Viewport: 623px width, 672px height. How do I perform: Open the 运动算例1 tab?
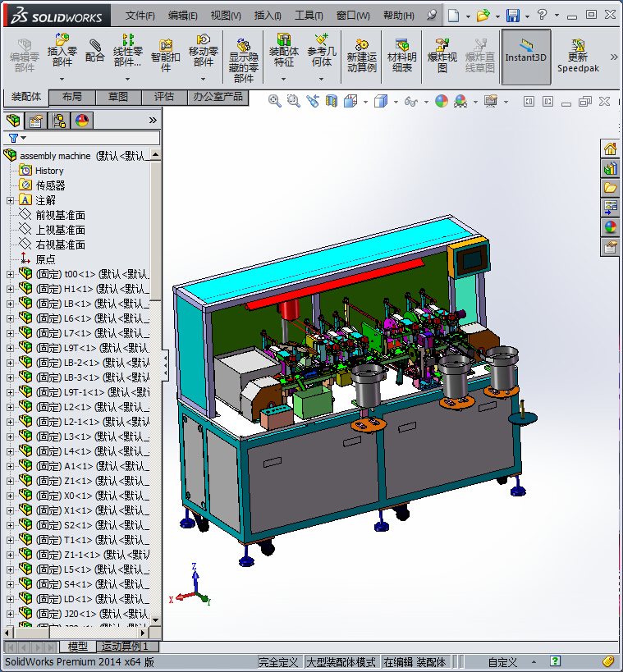(x=127, y=647)
